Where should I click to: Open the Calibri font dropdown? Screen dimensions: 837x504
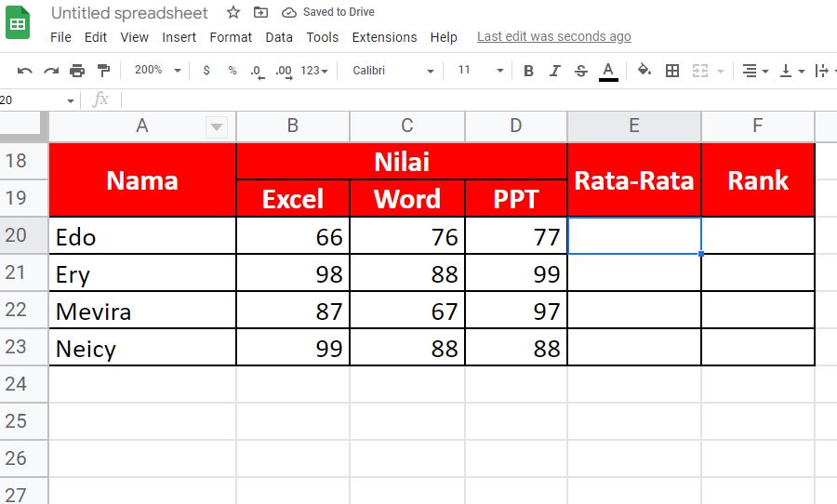tap(392, 71)
